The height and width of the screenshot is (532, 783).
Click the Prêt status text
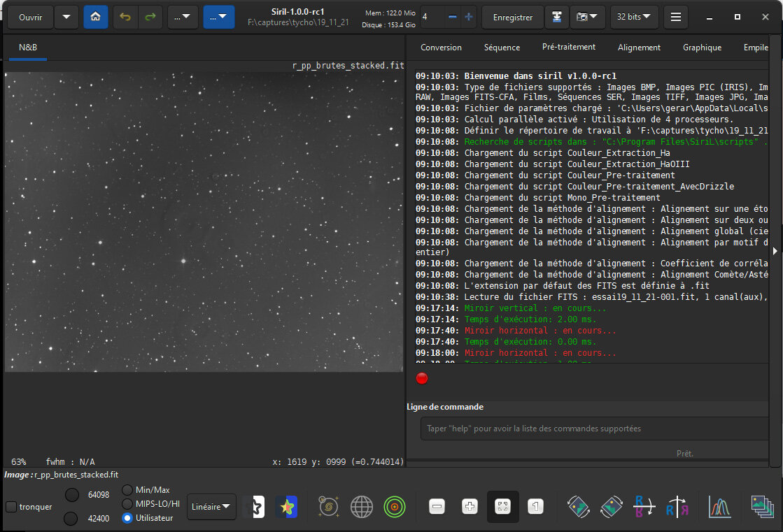coord(684,454)
